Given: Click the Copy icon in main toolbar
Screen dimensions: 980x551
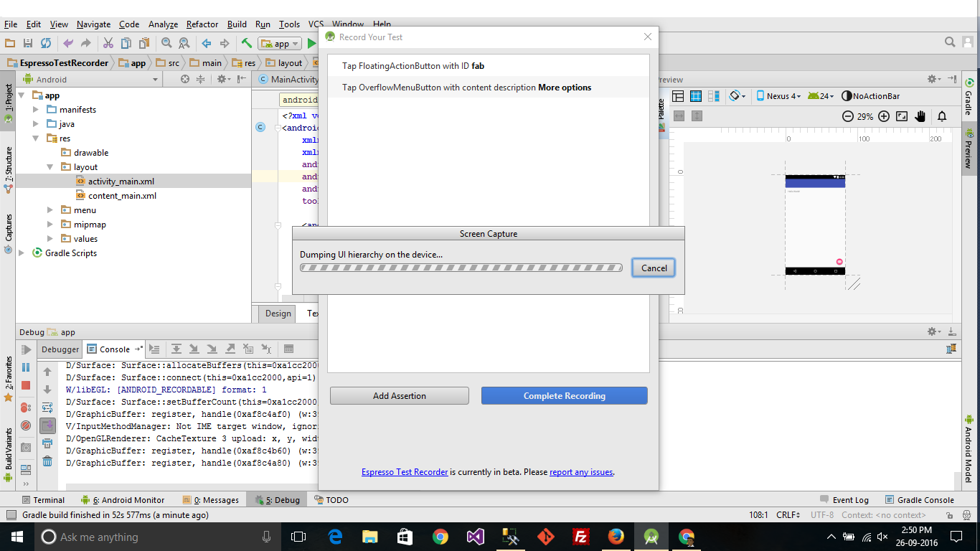Looking at the screenshot, I should pos(126,44).
